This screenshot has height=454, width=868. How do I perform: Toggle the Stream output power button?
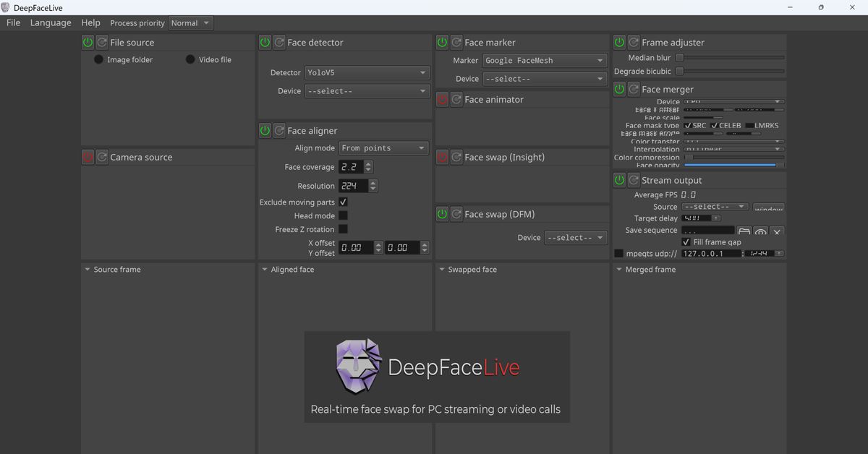[x=619, y=180]
